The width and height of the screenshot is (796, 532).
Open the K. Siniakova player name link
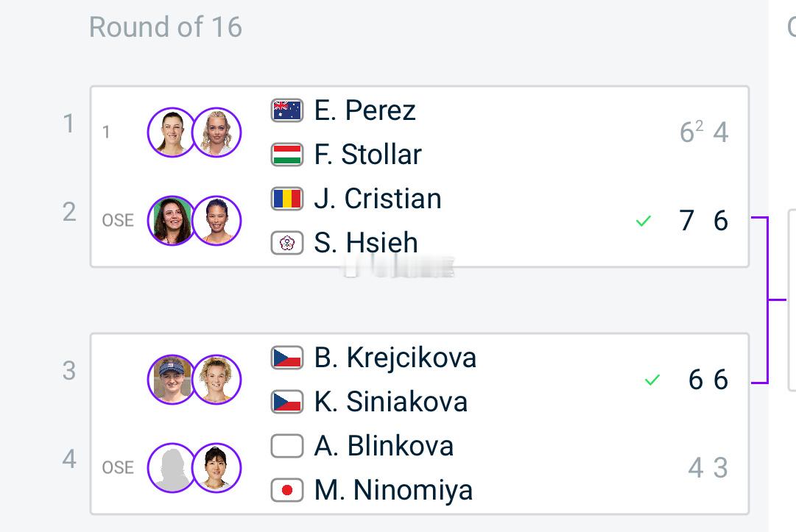(x=390, y=402)
